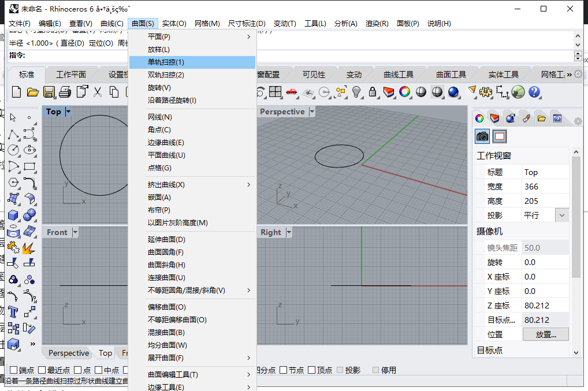The width and height of the screenshot is (588, 391).
Task: Open the Perspective viewport title dropdown
Action: [x=312, y=111]
